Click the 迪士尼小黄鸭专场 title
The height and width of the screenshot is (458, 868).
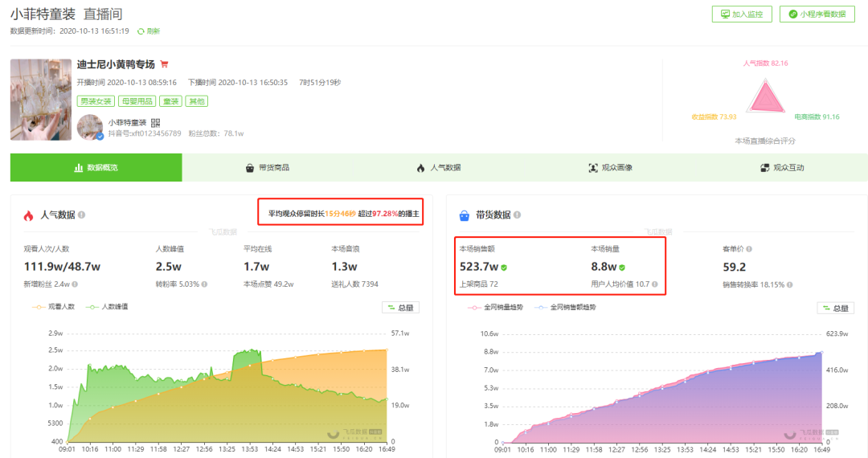pos(116,65)
